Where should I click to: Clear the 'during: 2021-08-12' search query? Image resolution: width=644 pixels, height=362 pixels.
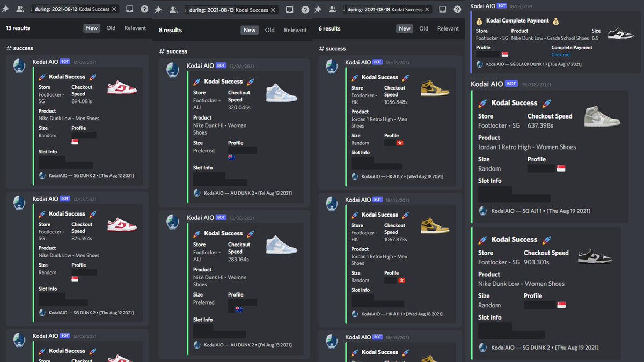[x=114, y=9]
